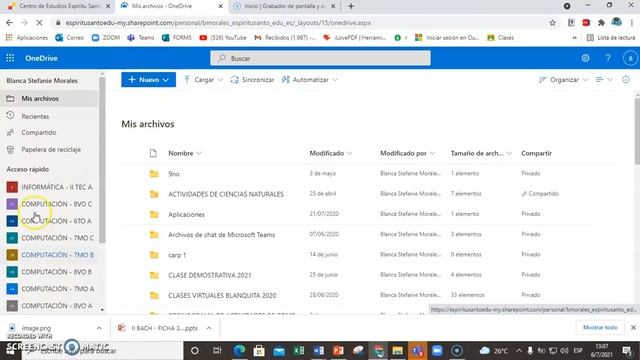Click the carp 1 folder icon

pos(154,255)
